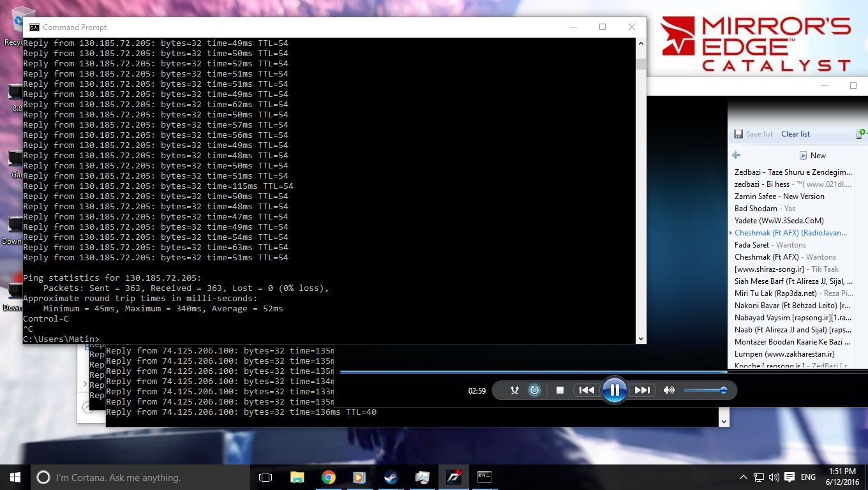
Task: Open the clock showing 1:51 PM
Action: 842,477
